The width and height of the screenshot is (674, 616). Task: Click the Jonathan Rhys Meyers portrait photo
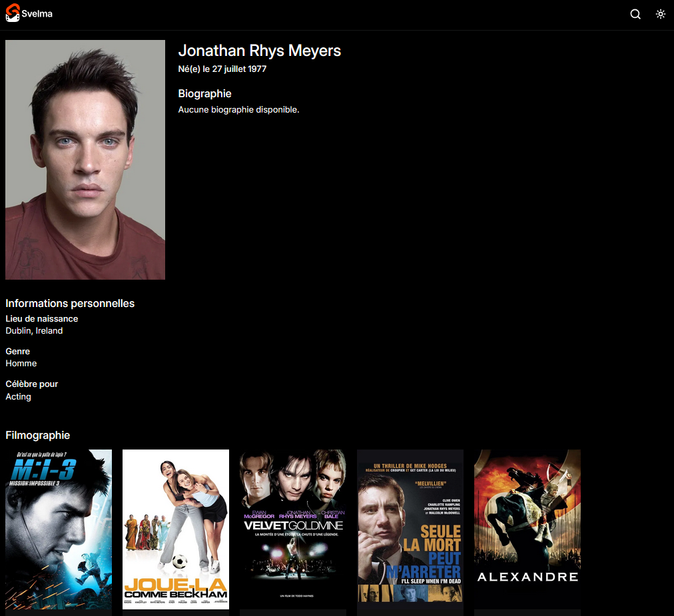tap(85, 159)
